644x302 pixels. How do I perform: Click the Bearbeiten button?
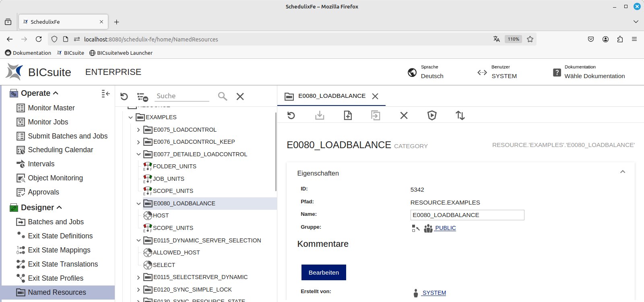323,273
